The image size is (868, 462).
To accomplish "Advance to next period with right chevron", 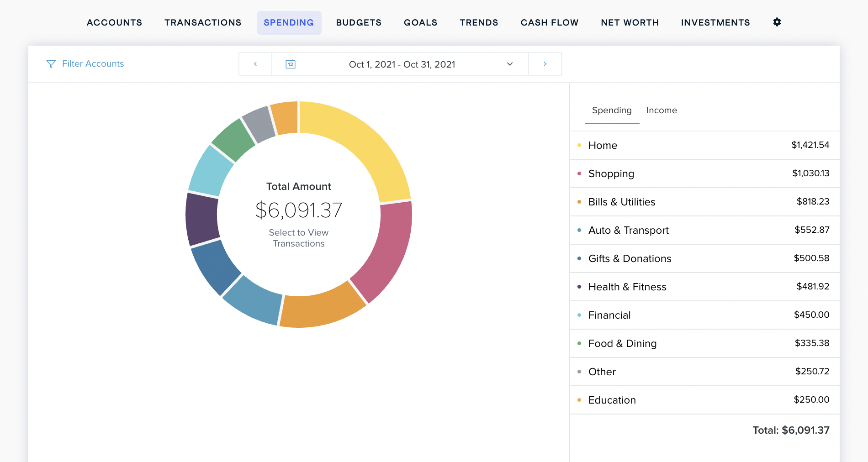I will (x=545, y=64).
